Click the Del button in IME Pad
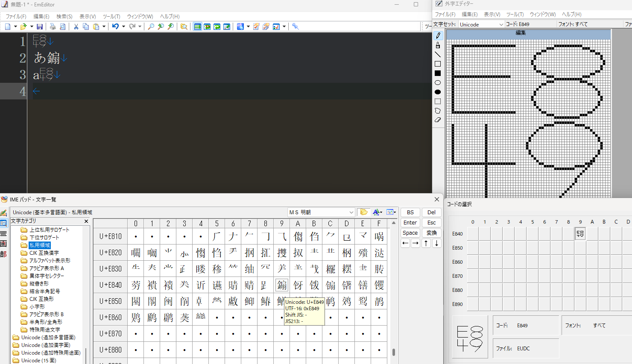Image resolution: width=632 pixels, height=364 pixels. tap(432, 212)
